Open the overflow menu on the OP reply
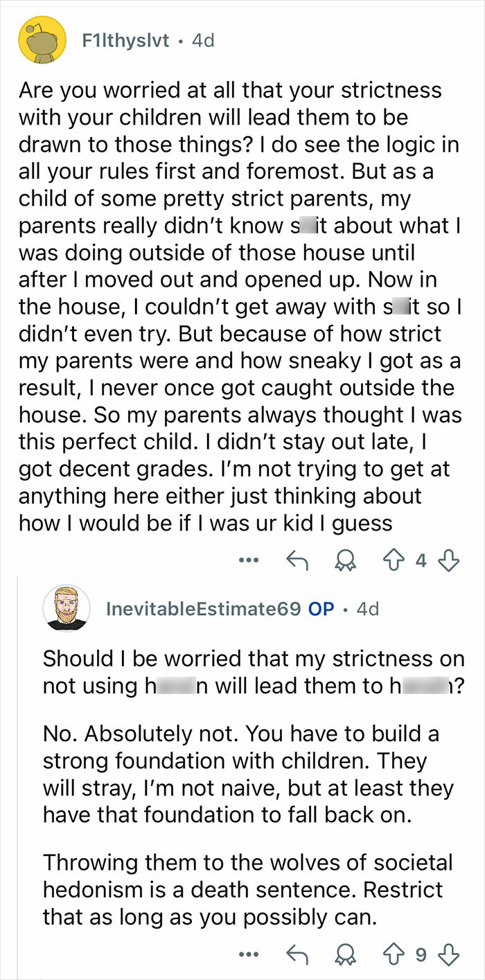This screenshot has width=485, height=980. pos(249,952)
